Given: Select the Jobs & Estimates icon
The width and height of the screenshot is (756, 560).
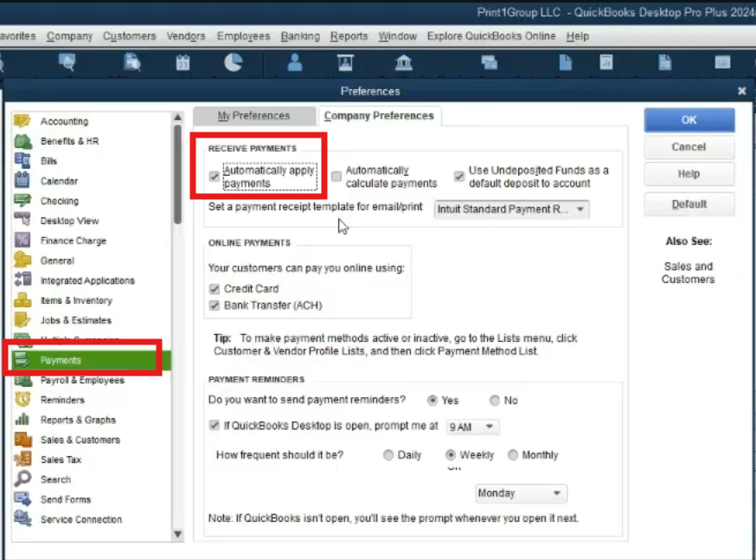Looking at the screenshot, I should pyautogui.click(x=22, y=319).
